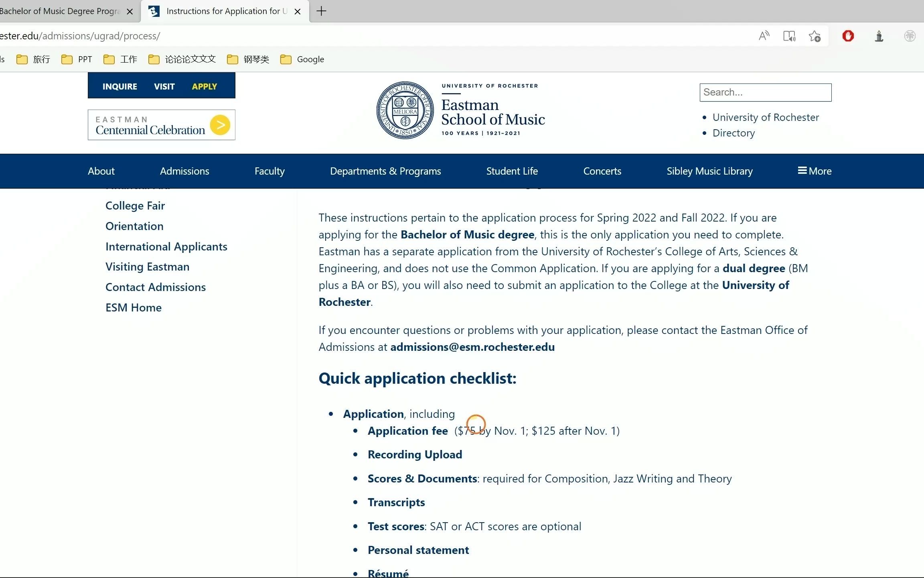
Task: Open the 工作 bookmark folder
Action: coord(120,59)
